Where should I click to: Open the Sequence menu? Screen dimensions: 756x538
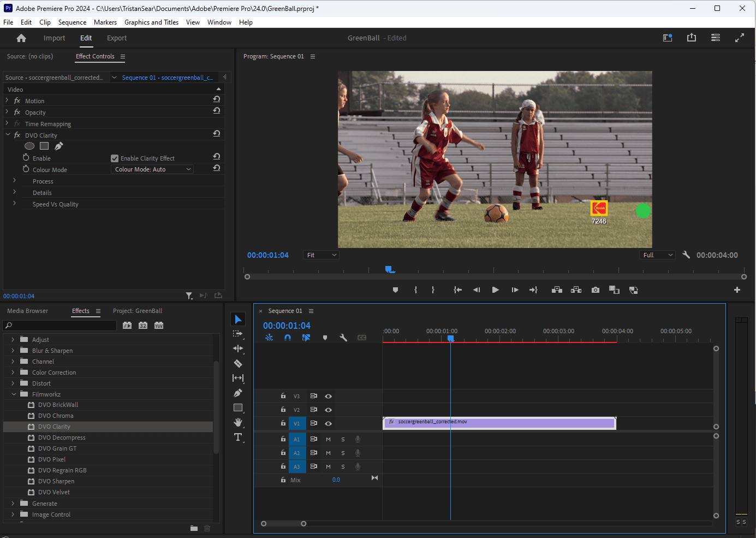pyautogui.click(x=72, y=22)
